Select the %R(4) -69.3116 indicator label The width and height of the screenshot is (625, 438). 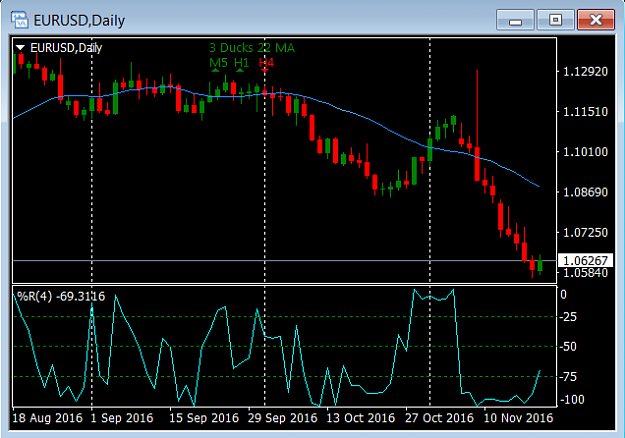tap(61, 297)
